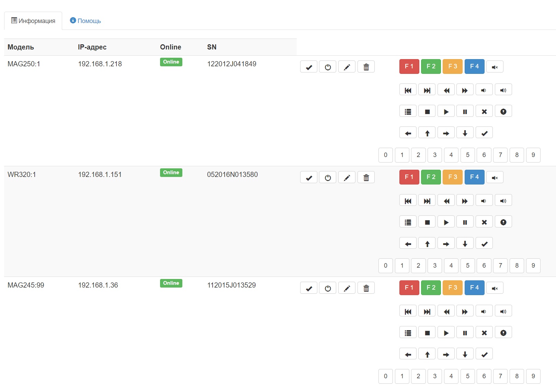The height and width of the screenshot is (392, 556).
Task: Open the menu list icon for MAG250:1
Action: point(408,112)
